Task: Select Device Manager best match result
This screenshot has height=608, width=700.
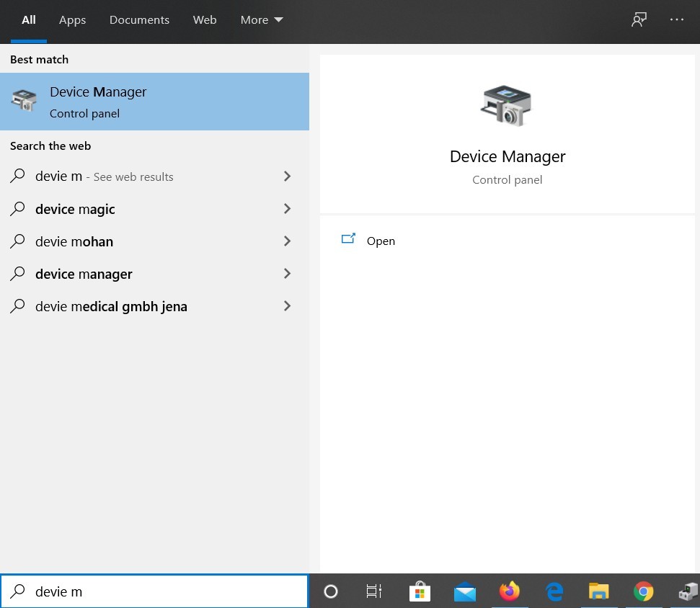Action: pos(154,102)
